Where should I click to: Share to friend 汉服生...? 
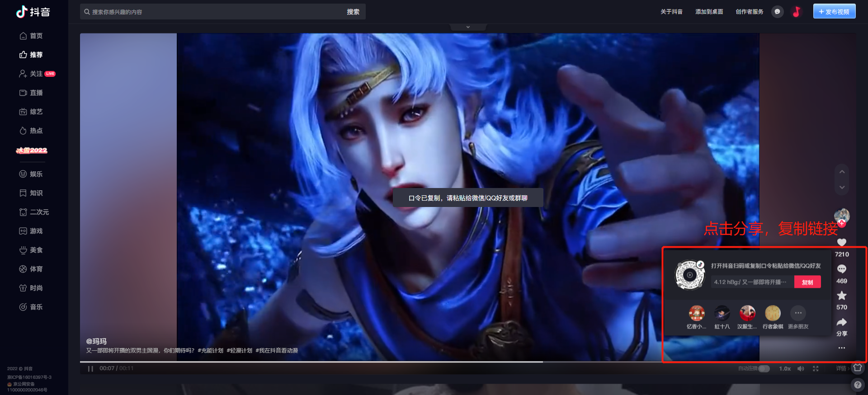(x=747, y=317)
